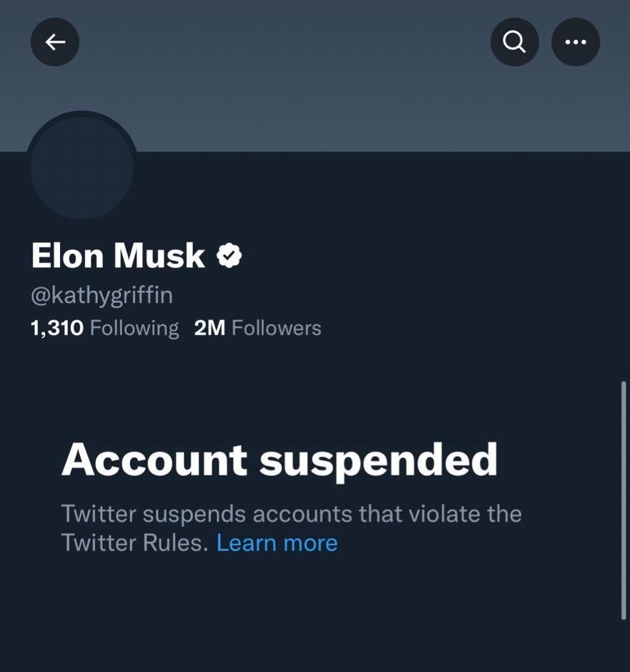Viewport: 630px width, 672px height.
Task: Select the Elon Musk display name
Action: (x=118, y=255)
